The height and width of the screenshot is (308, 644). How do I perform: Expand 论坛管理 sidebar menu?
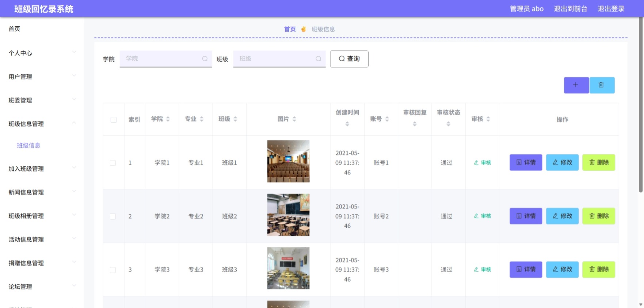[42, 287]
